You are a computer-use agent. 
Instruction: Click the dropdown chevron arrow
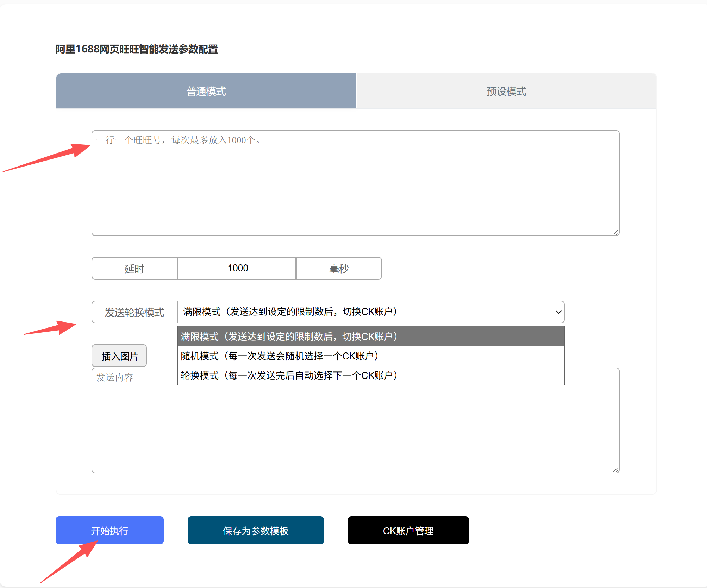coord(558,312)
